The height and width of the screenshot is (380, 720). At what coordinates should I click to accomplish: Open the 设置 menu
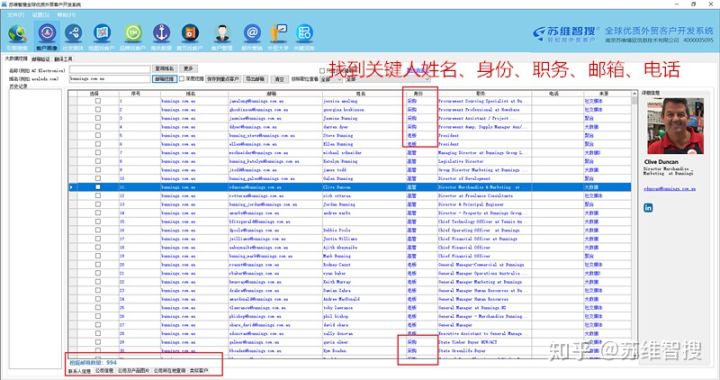(40, 15)
